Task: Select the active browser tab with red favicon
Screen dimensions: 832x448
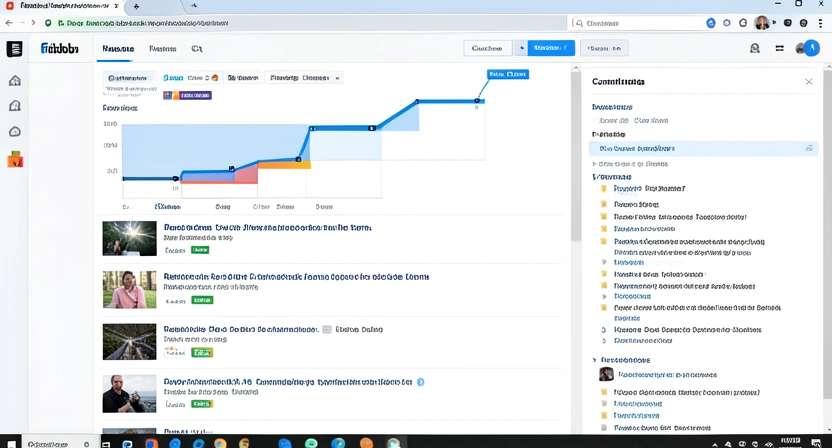Action: (x=63, y=6)
